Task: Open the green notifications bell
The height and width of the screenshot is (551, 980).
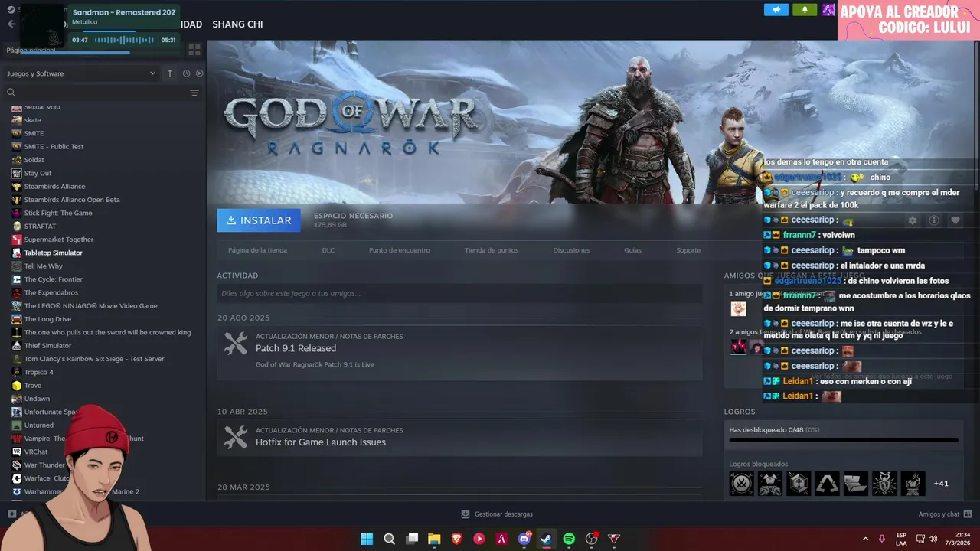Action: point(805,10)
